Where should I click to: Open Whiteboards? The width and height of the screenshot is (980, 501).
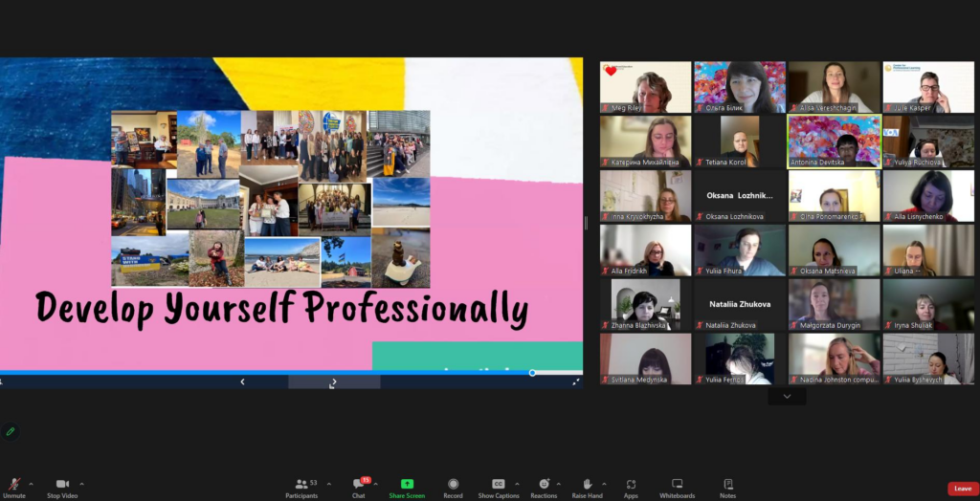(677, 484)
